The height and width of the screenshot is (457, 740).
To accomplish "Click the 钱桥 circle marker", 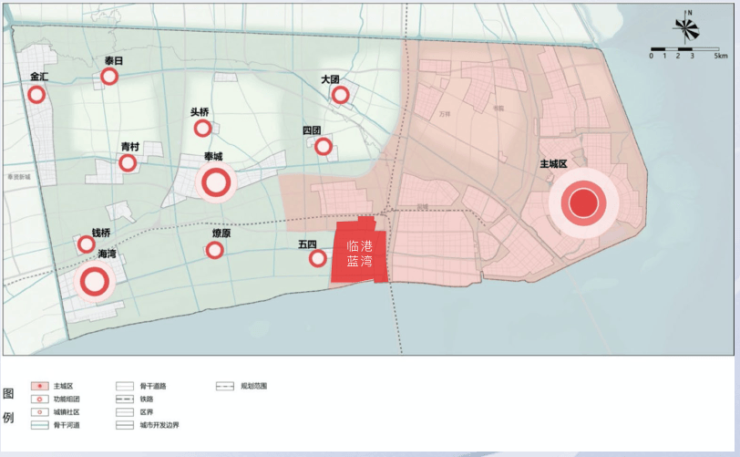I will click(86, 245).
